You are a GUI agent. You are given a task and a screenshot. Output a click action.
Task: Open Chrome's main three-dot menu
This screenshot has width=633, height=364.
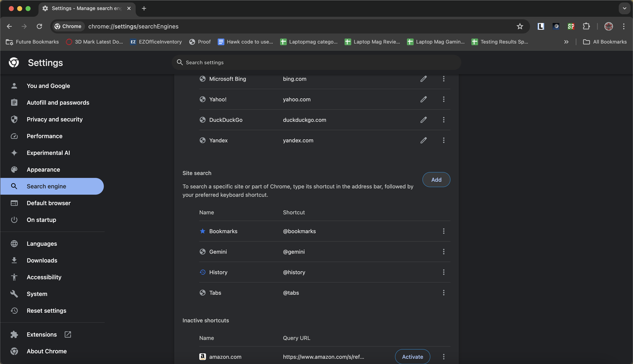tap(624, 26)
